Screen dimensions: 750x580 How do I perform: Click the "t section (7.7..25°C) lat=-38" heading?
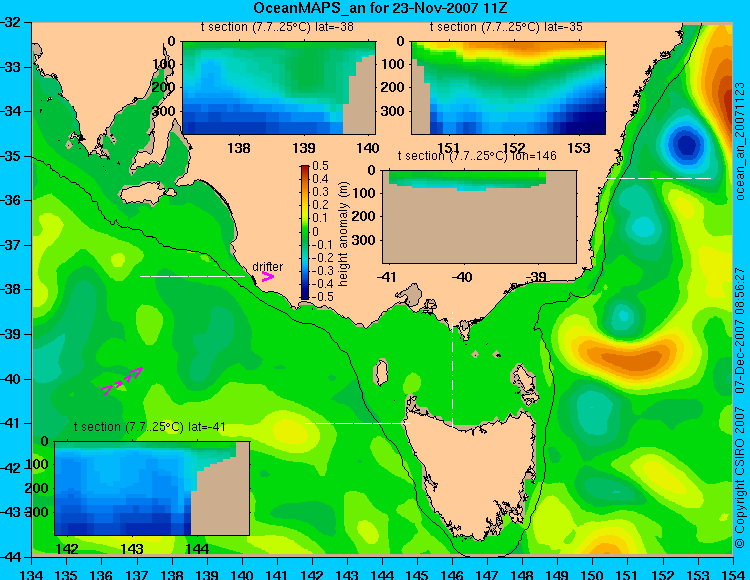277,27
